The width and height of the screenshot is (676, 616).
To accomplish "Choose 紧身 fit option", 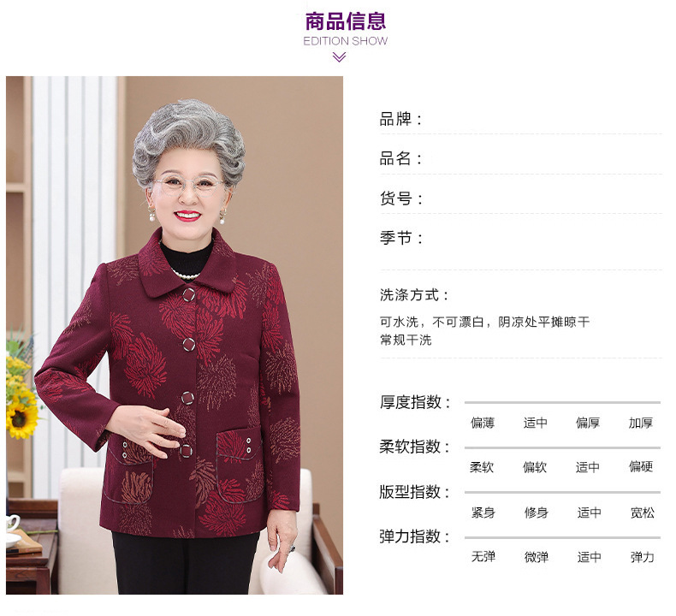I will 483,512.
